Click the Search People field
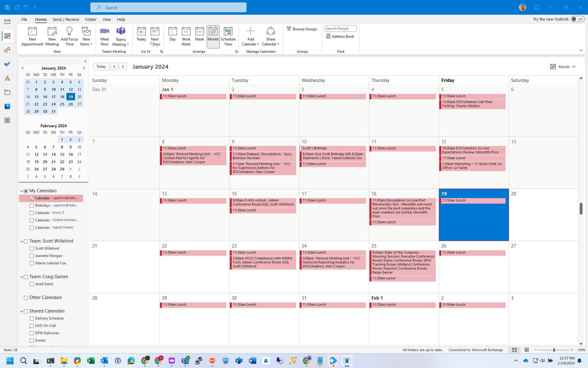Screen dimensions: 588x368 coord(340,29)
